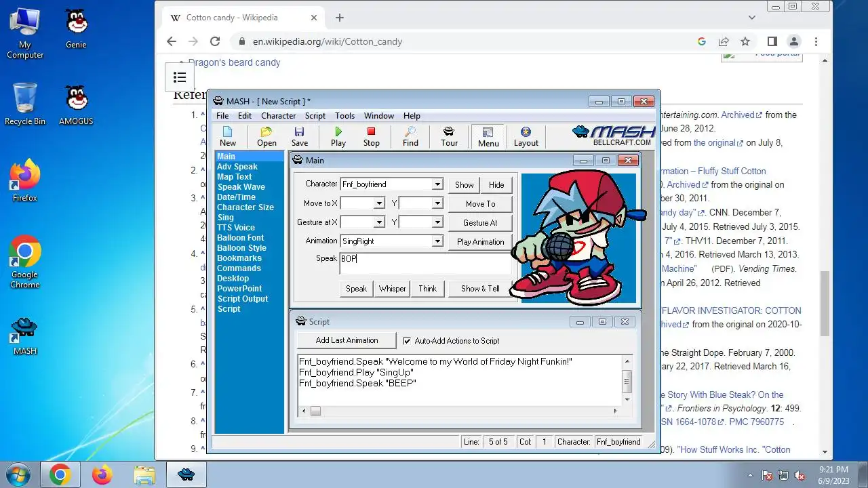The height and width of the screenshot is (488, 868).
Task: Select Script Output in the sidebar
Action: (242, 299)
